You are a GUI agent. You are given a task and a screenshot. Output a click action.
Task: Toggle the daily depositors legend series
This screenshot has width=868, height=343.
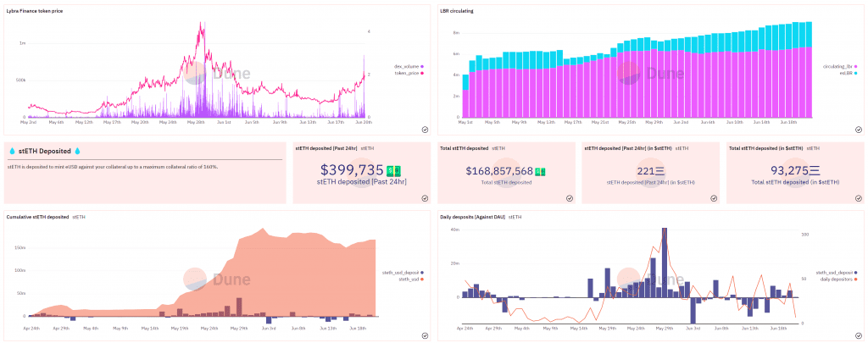tap(839, 279)
